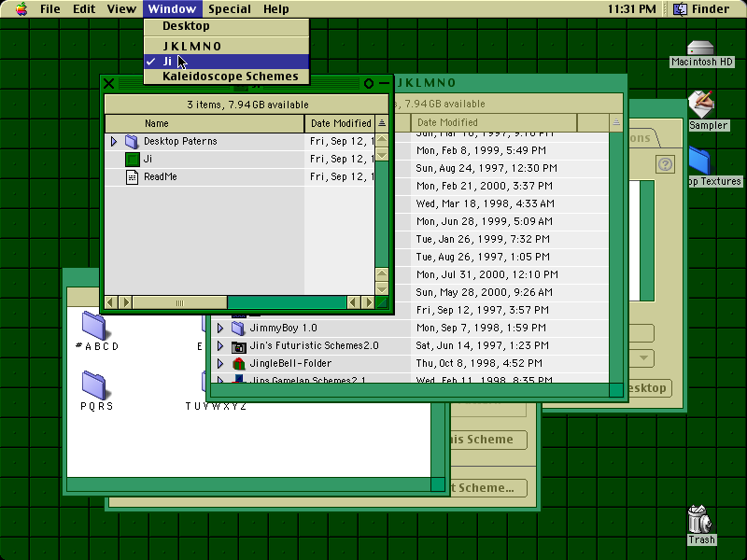The image size is (747, 560).
Task: Select the Desktop Paterns folder icon
Action: coord(132,142)
